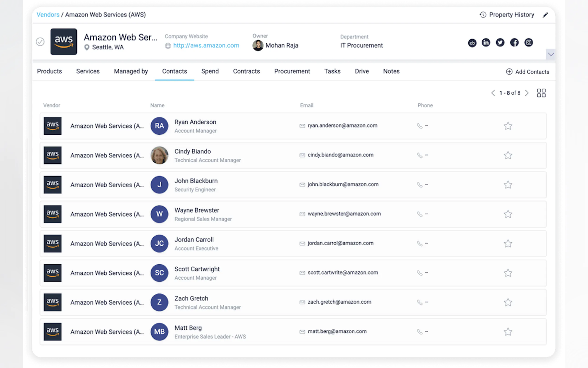Image resolution: width=588 pixels, height=368 pixels.
Task: Open the LinkedIn social profile icon
Action: coord(486,43)
